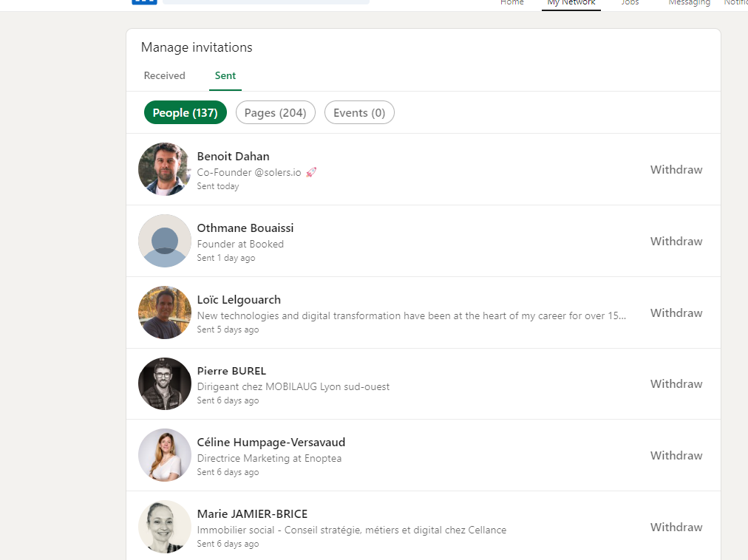748x560 pixels.
Task: Click 'Directrice Marketing at Enoptea' text
Action: coord(269,458)
